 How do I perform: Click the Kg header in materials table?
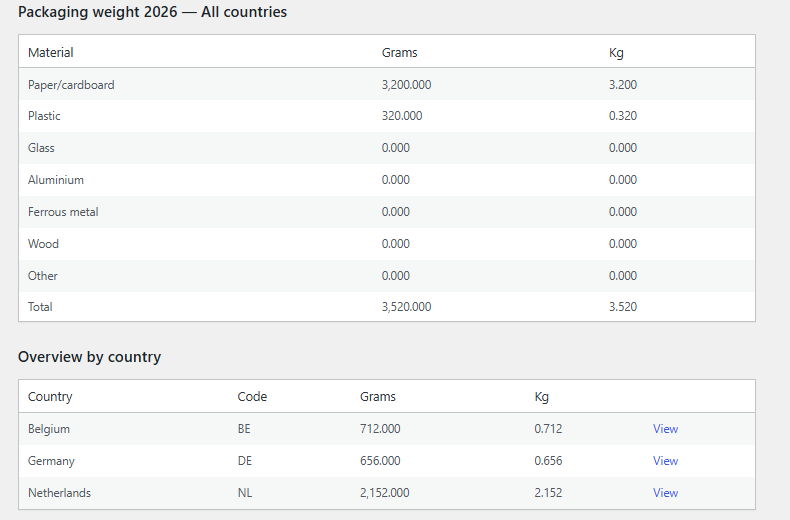(x=616, y=53)
